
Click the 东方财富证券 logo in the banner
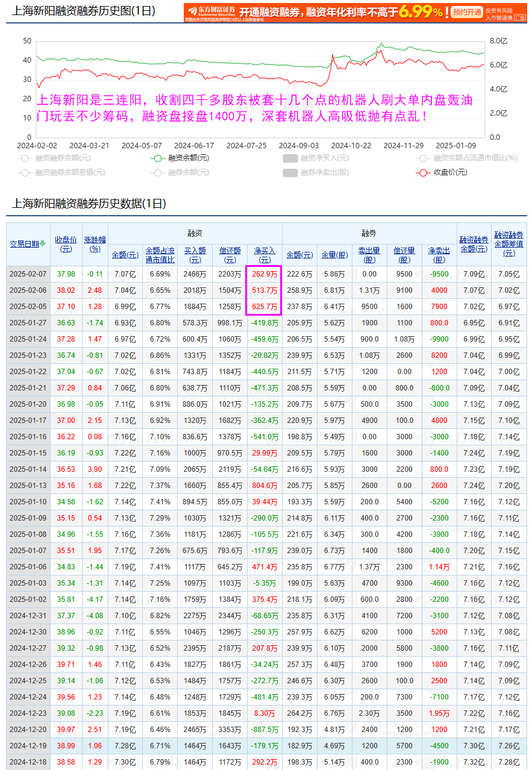pyautogui.click(x=210, y=11)
